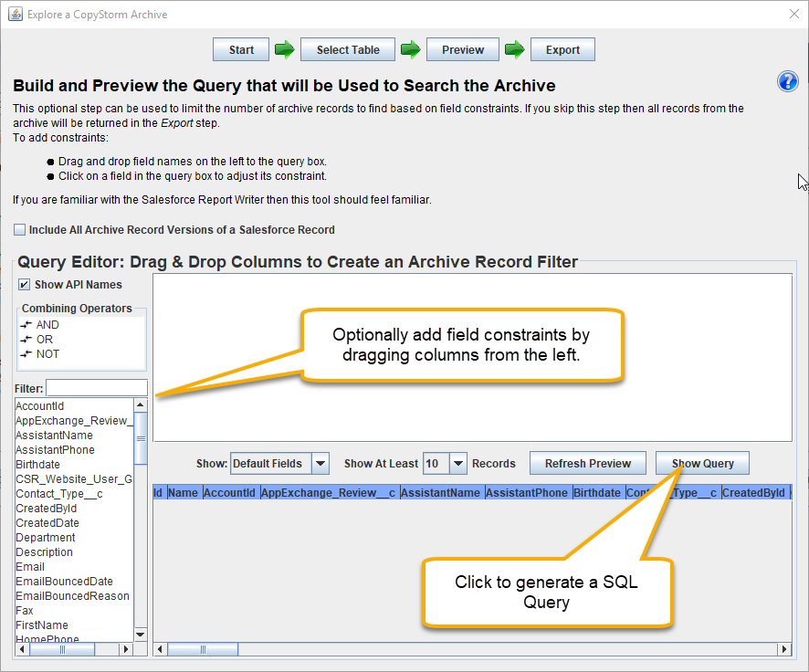The width and height of the screenshot is (809, 672).
Task: Click inside the empty query box
Action: (472, 357)
